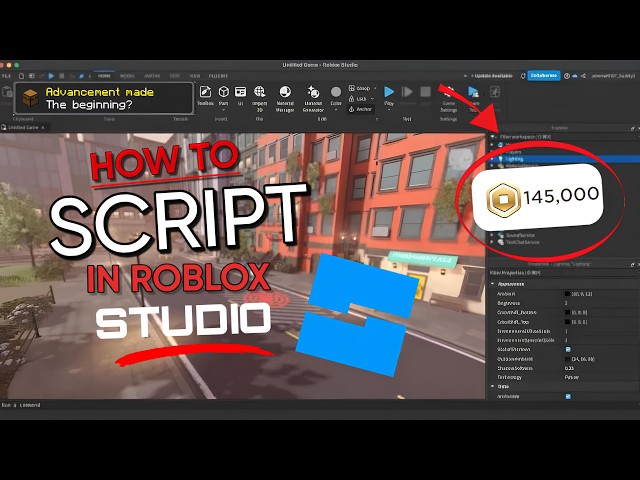Open the Color dropdown arrow
The image size is (640, 480).
[336, 110]
